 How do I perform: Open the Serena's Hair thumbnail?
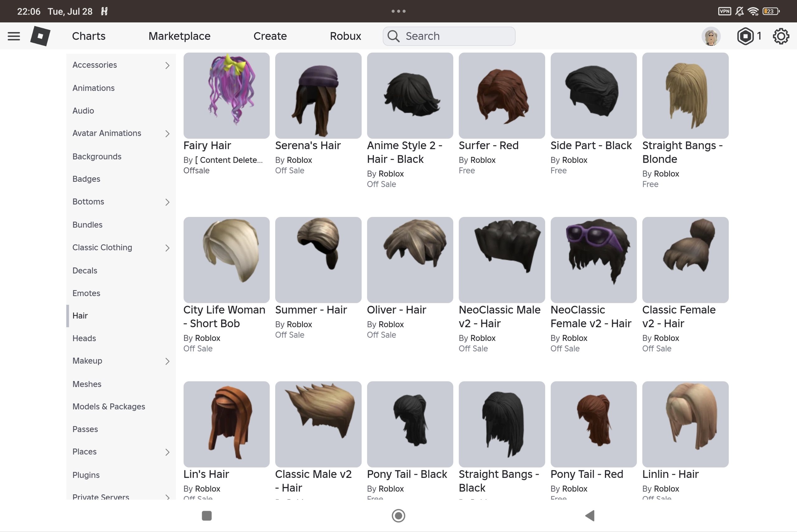(x=318, y=95)
